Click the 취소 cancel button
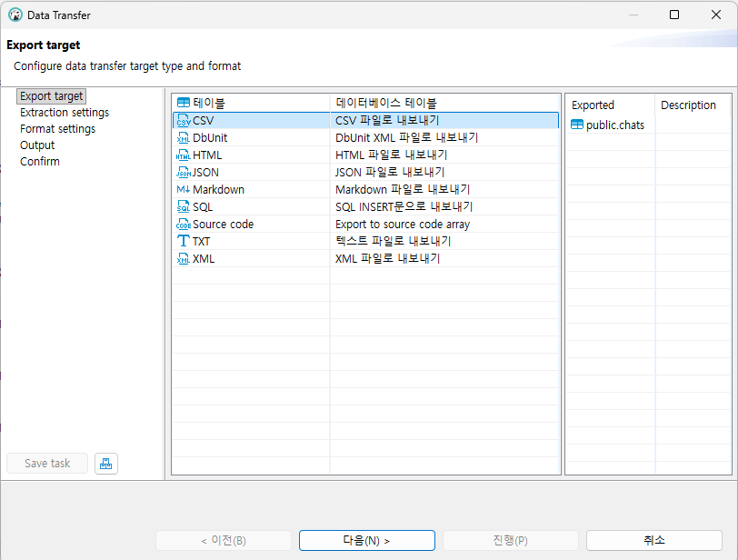738x560 pixels. pyautogui.click(x=653, y=540)
